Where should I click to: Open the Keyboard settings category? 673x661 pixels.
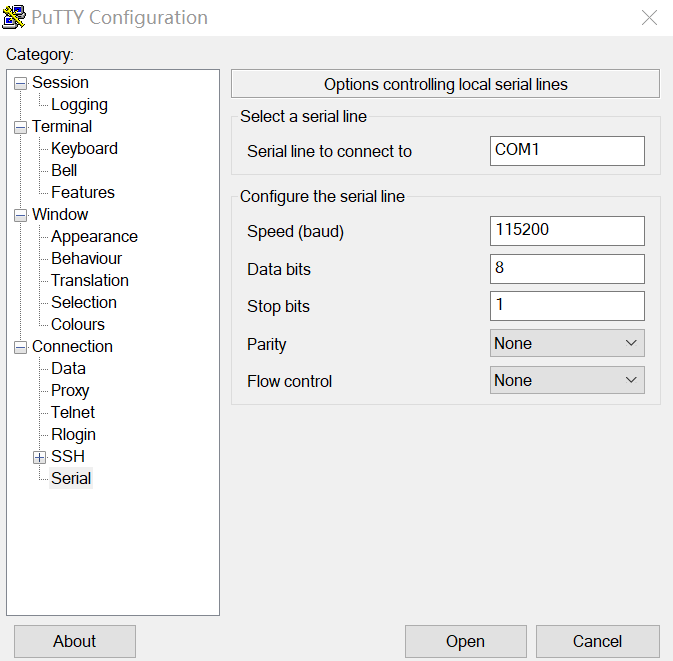[84, 149]
